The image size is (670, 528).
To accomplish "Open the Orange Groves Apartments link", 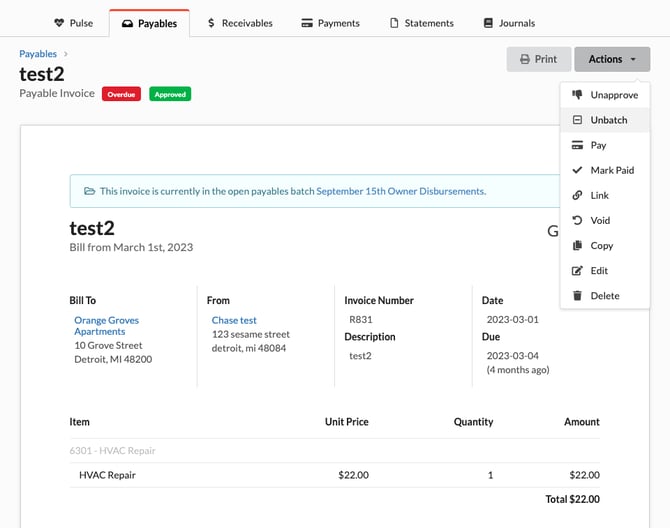I will point(106,326).
